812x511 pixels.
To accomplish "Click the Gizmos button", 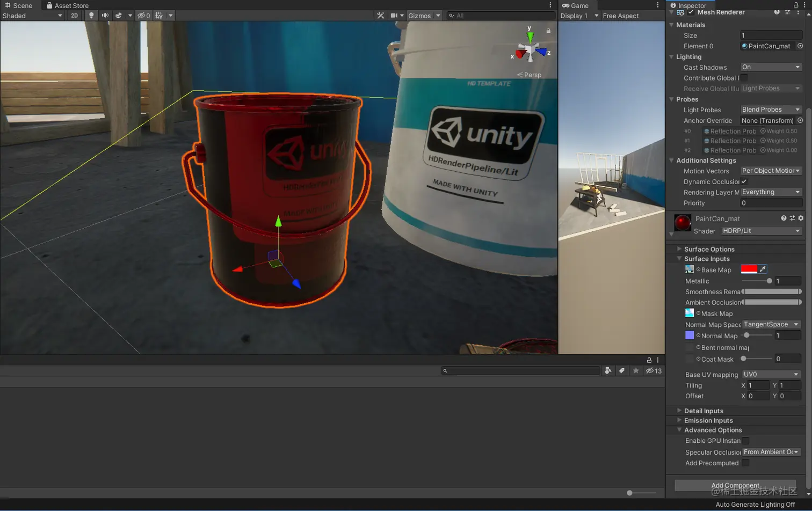I will tap(419, 16).
